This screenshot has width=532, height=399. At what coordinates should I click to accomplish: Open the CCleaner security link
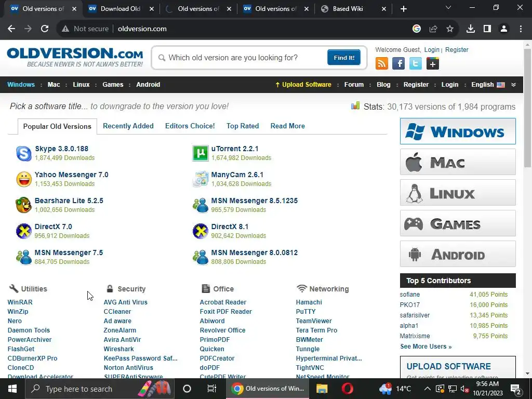coord(117,312)
